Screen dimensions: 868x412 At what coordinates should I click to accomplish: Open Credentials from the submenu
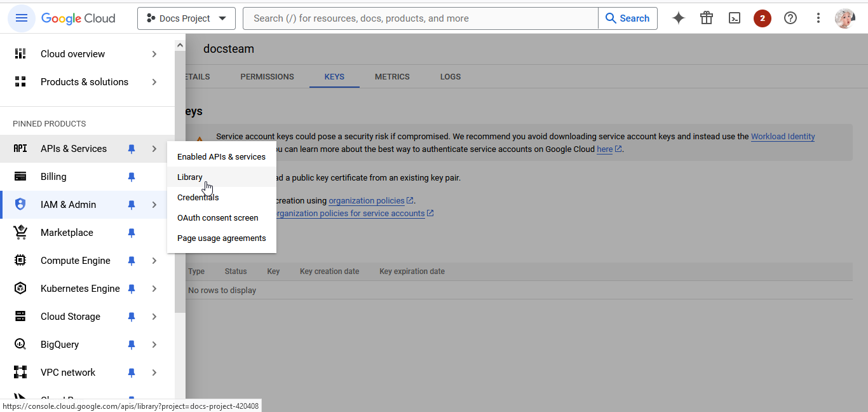[x=221, y=197]
